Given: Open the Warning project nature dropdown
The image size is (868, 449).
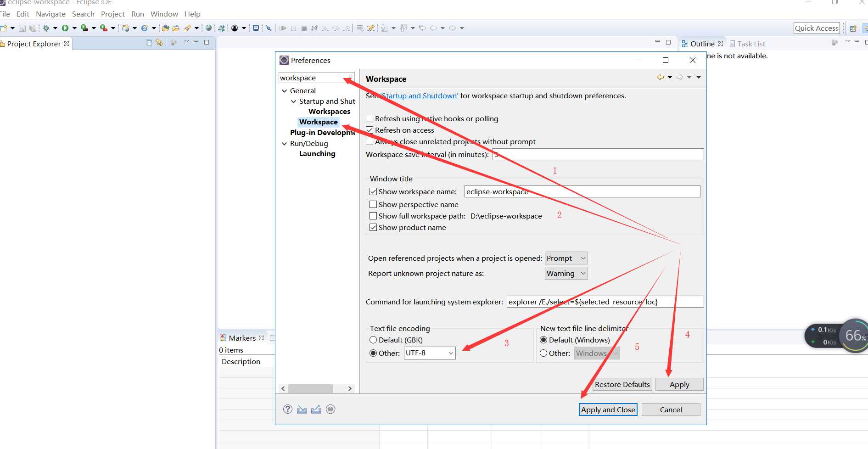Looking at the screenshot, I should [x=566, y=273].
